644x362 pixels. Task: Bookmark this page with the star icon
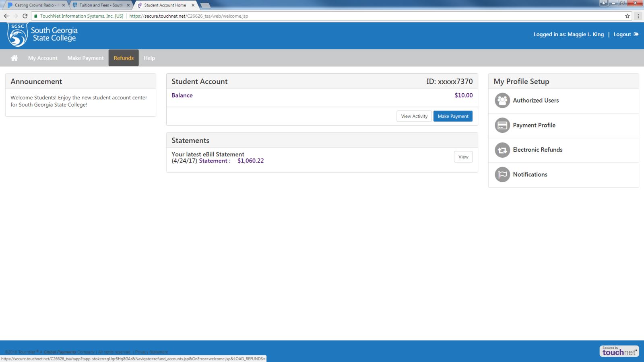tap(627, 16)
